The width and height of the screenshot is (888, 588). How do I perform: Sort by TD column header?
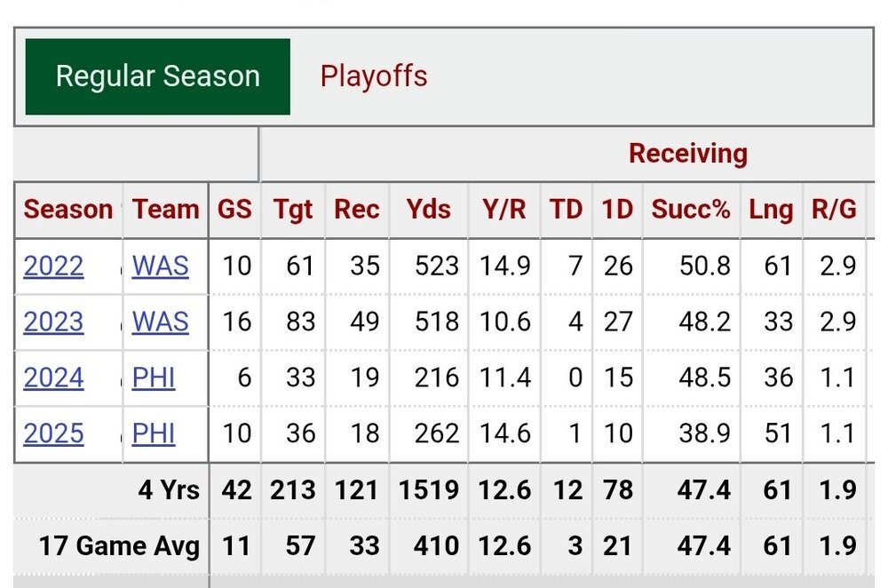(x=566, y=210)
